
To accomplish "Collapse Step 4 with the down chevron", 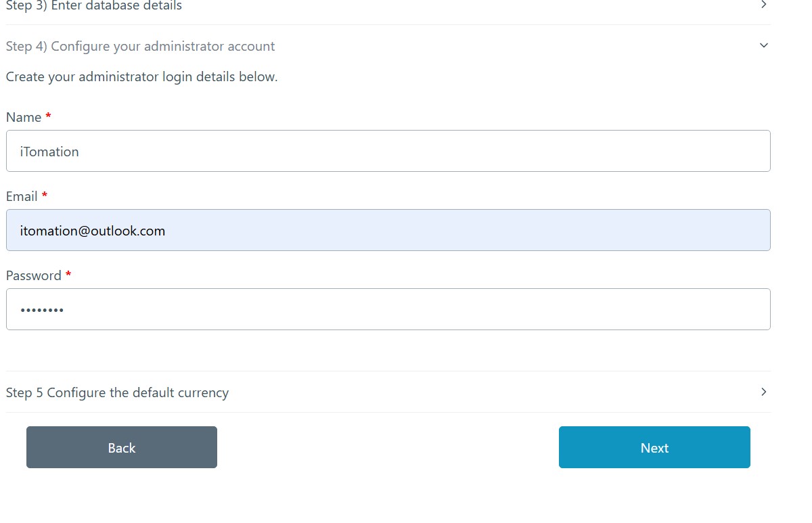I will [764, 45].
